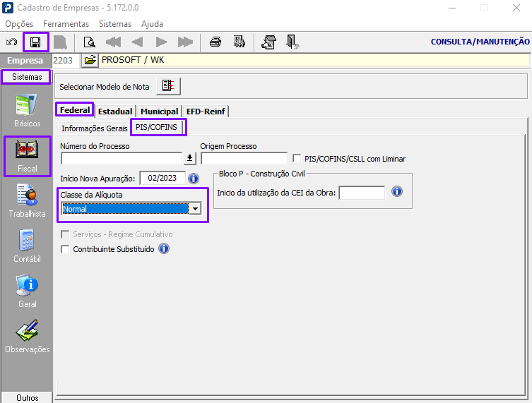Go to the next record arrow
The image size is (532, 403).
point(162,42)
